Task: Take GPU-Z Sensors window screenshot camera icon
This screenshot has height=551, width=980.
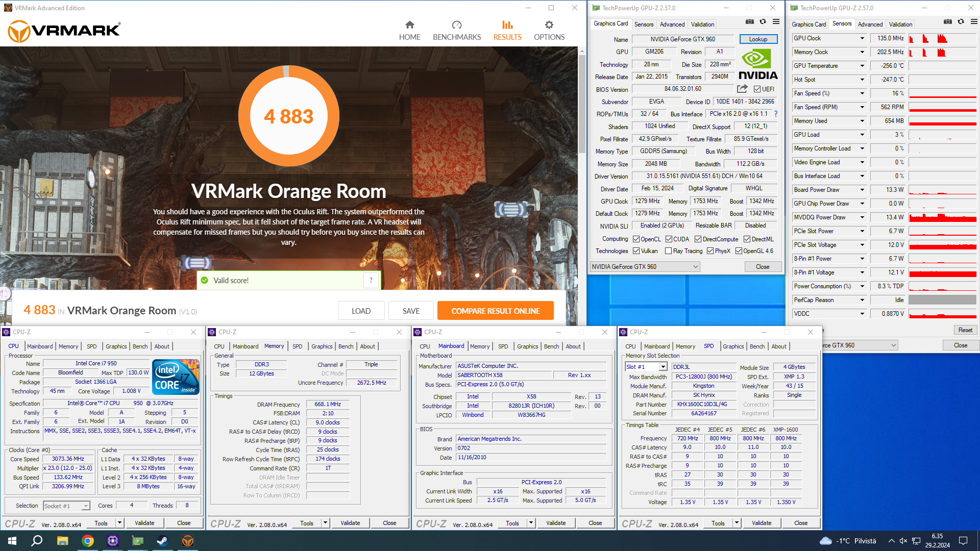Action: (x=947, y=22)
